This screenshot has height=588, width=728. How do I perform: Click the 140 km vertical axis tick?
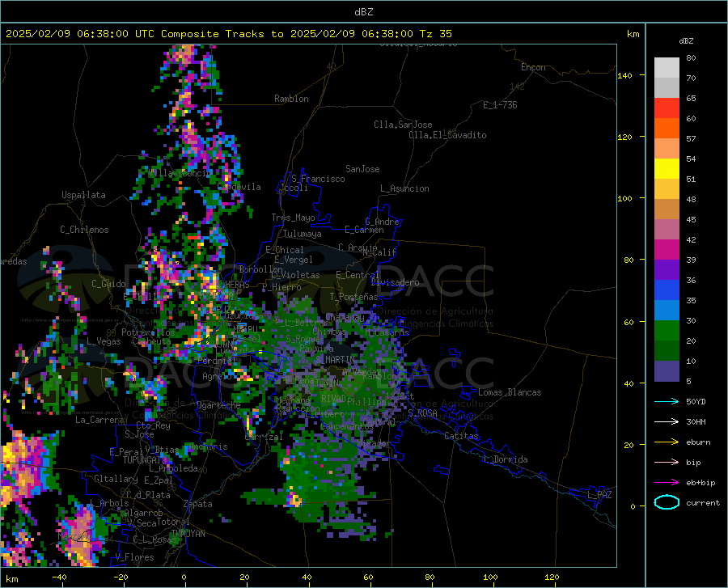coord(625,75)
